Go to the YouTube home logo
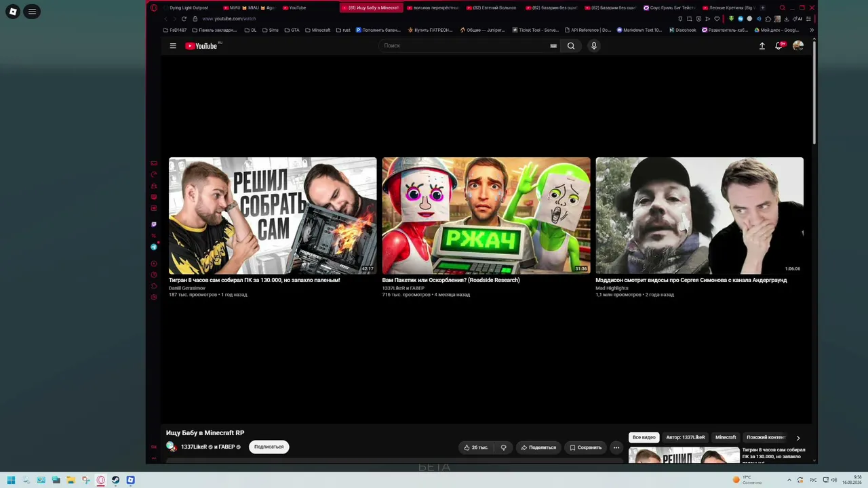 point(201,46)
